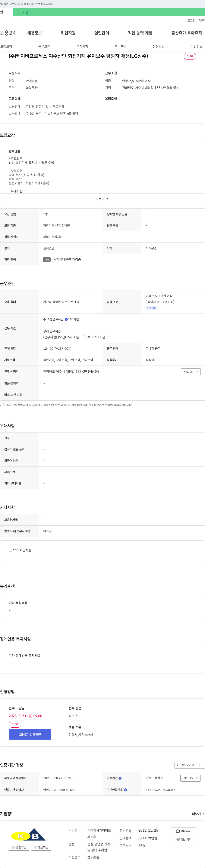Select deadline text 2025.08.31 (일) 09:00
This screenshot has height=868, width=205.
coord(26,716)
